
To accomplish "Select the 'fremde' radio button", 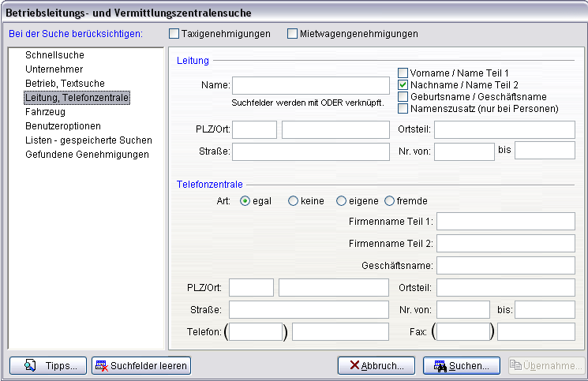I will tap(389, 201).
